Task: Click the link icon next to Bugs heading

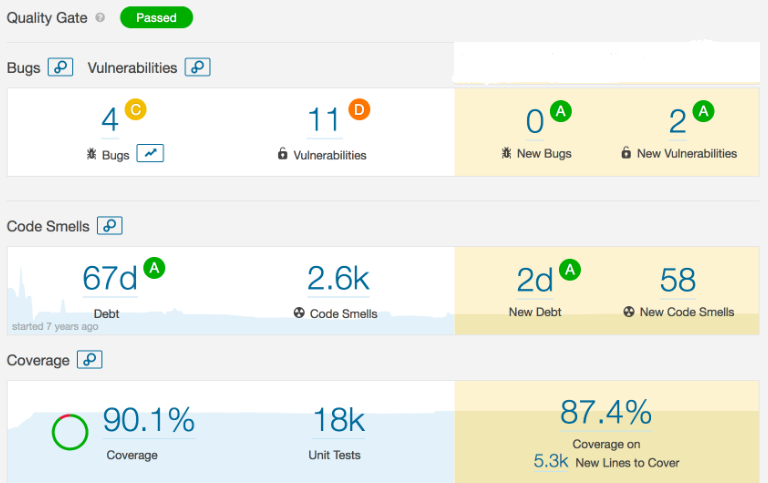Action: pos(61,68)
